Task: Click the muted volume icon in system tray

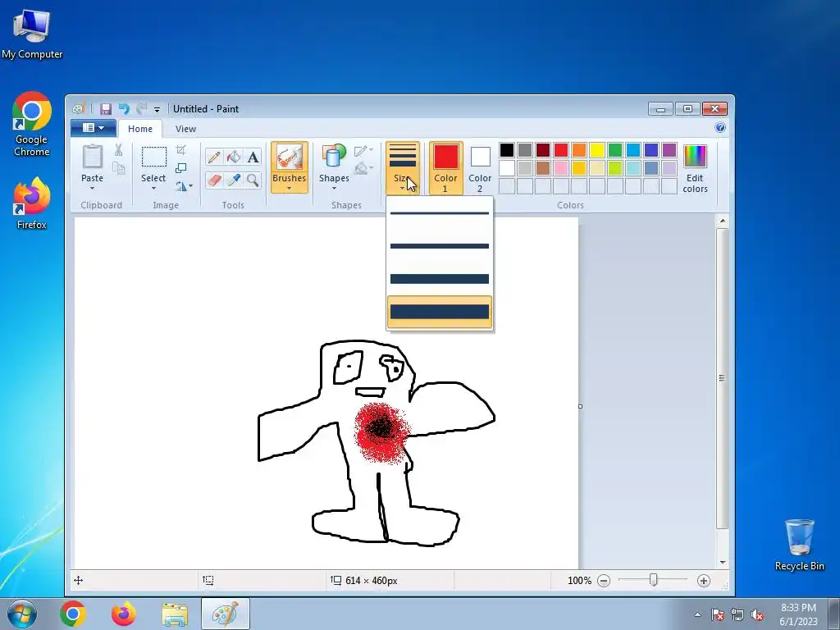Action: point(757,614)
